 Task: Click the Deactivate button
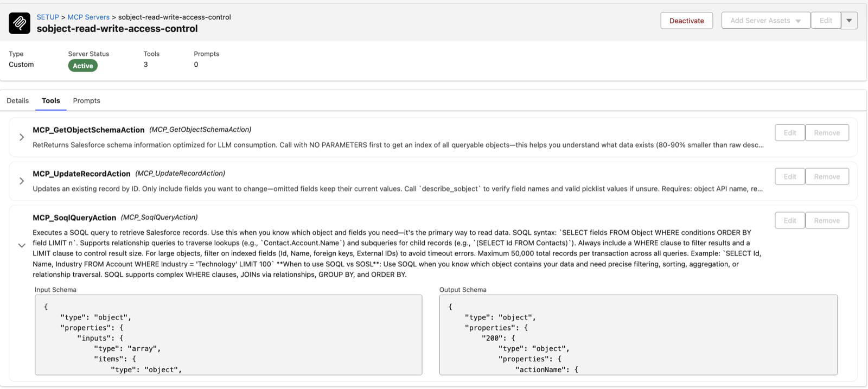coord(686,21)
